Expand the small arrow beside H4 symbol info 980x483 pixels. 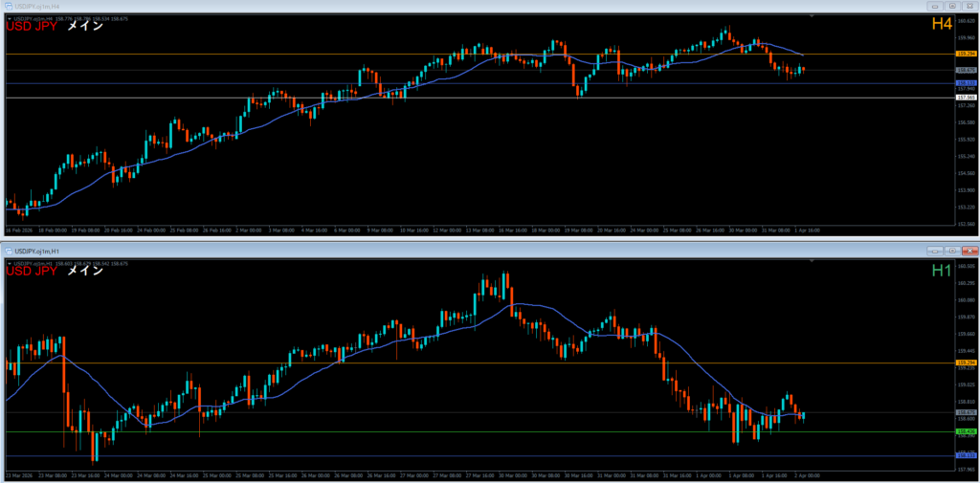tap(9, 18)
